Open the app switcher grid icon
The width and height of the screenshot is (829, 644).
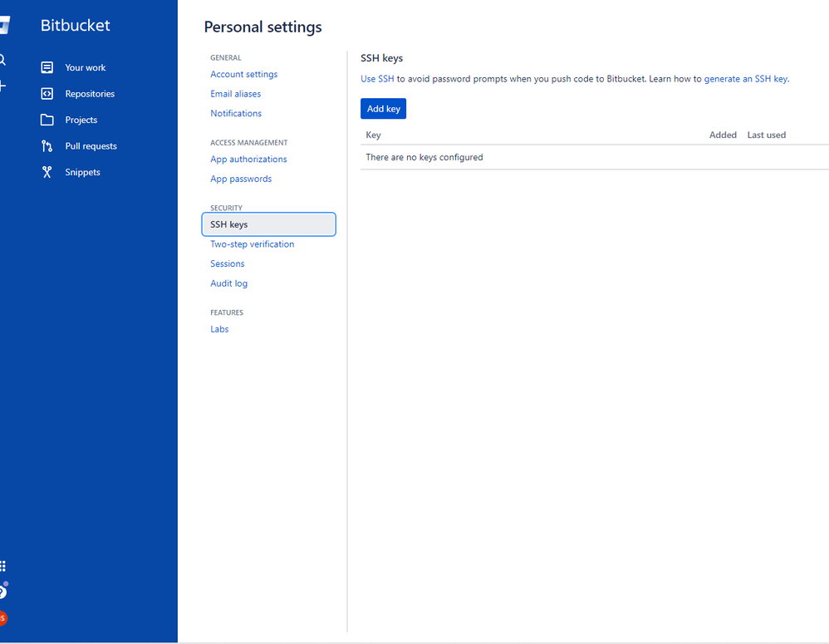[2, 566]
